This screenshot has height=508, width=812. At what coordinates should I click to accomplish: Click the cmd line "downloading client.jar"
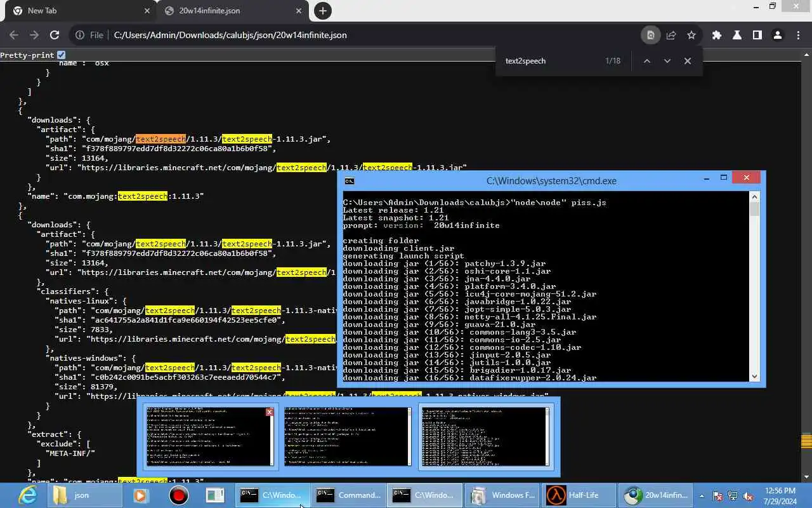tap(398, 248)
